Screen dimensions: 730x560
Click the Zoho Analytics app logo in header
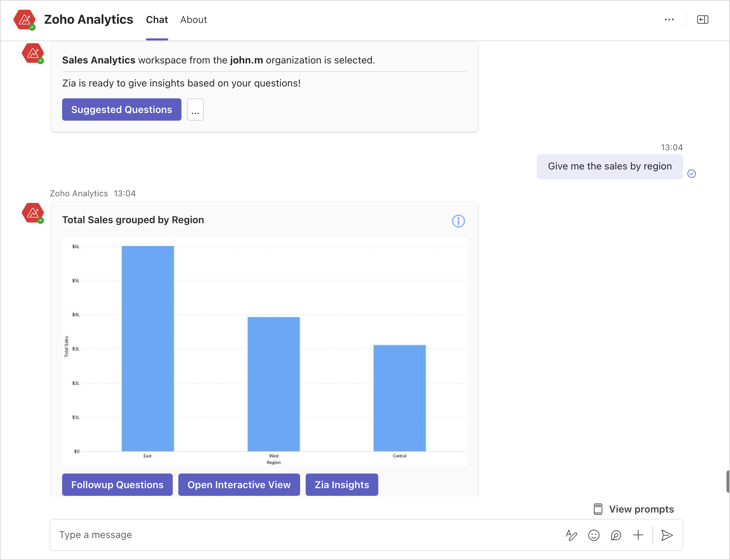24,20
